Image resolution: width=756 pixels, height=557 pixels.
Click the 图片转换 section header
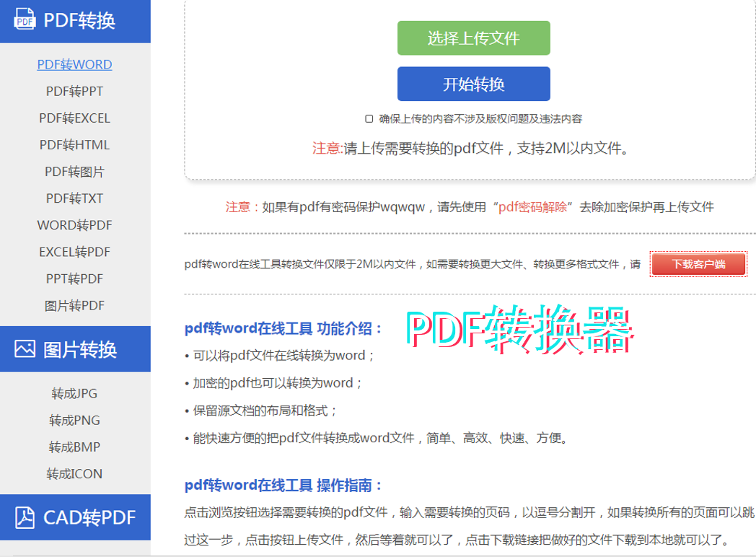(x=75, y=349)
